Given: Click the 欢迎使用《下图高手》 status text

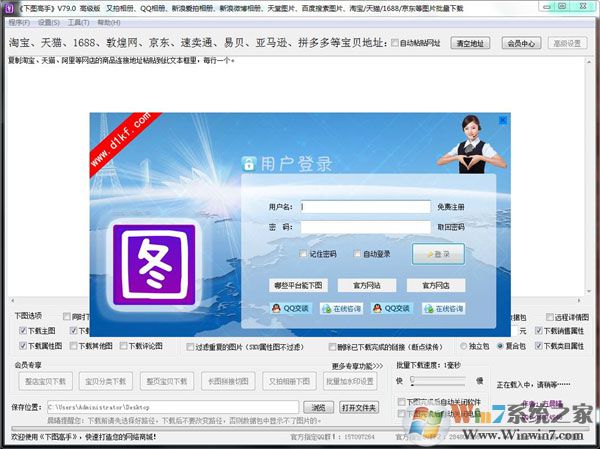Looking at the screenshot, I should (x=83, y=437).
